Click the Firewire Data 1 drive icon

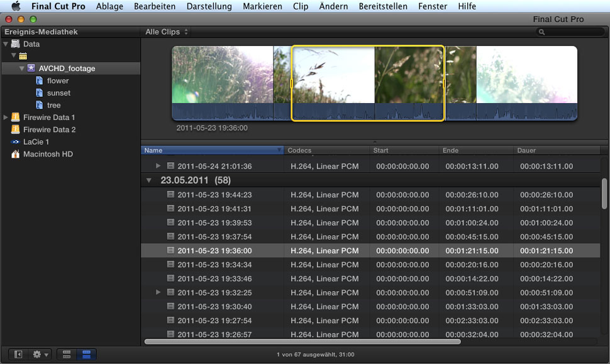coord(15,118)
